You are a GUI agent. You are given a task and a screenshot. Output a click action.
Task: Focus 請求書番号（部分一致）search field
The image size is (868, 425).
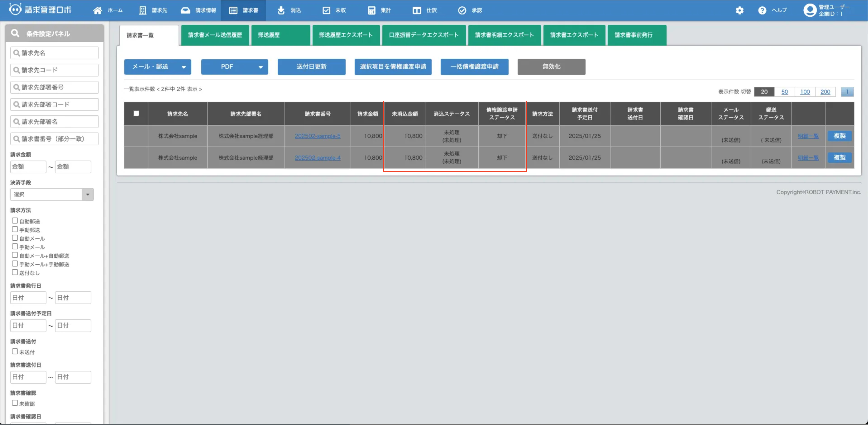click(x=55, y=139)
